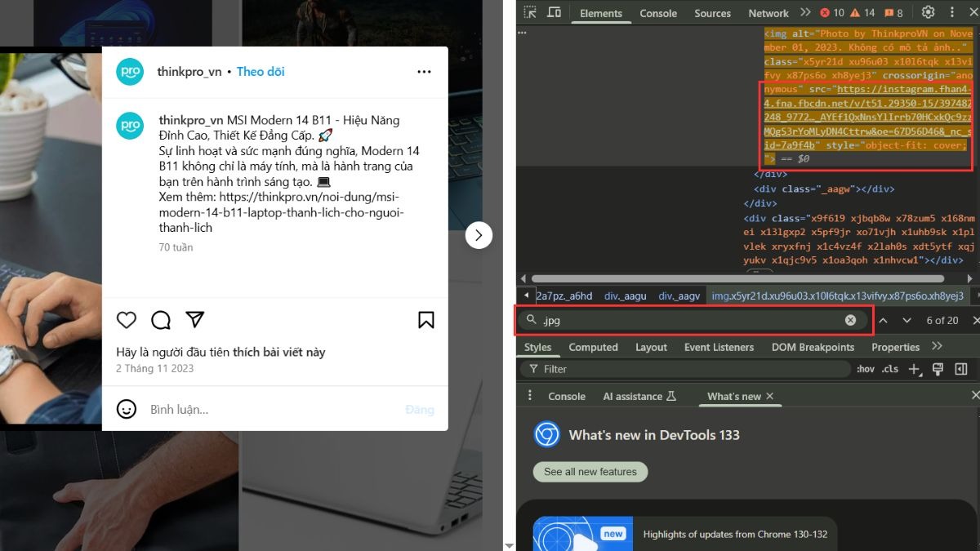Screen dimensions: 980x551
Task: Expand more DevTools panels with the chevrons
Action: click(805, 12)
